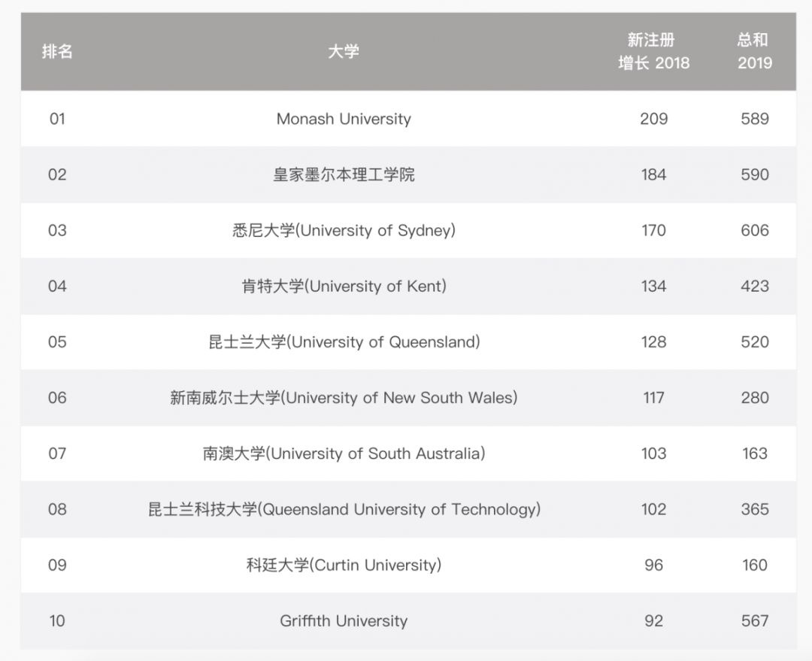Click value 567 in Griffith row

755,621
